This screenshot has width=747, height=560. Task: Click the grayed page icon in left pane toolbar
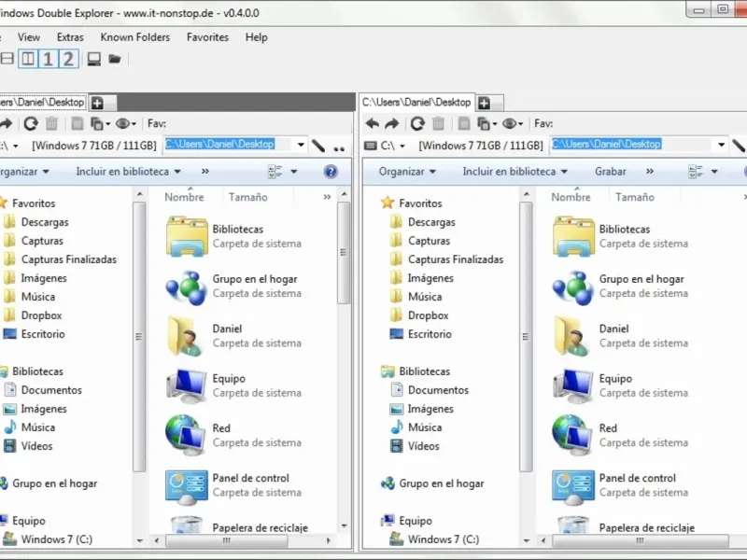78,124
